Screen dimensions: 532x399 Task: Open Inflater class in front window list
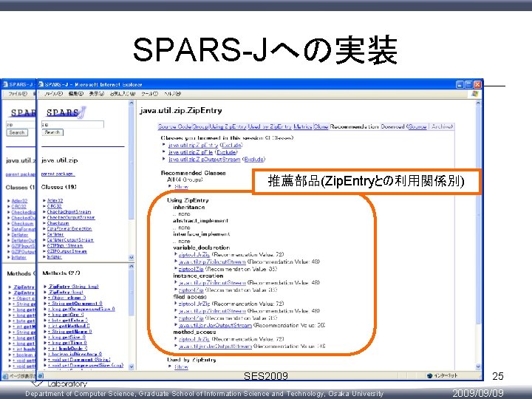(54, 257)
